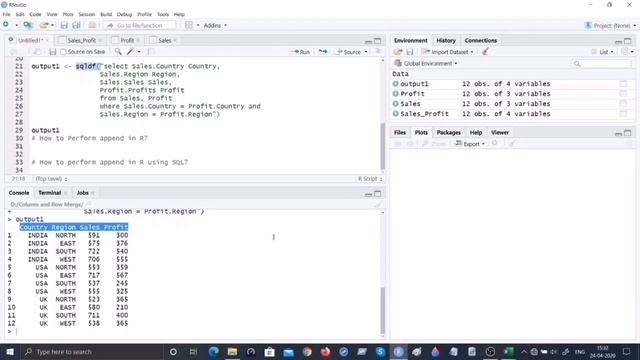Open Firefox from the taskbar
Image resolution: width=640 pixels, height=360 pixels.
click(x=325, y=351)
